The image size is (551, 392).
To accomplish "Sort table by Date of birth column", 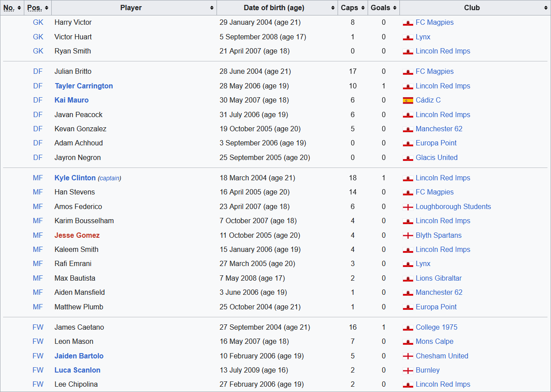I will [277, 8].
